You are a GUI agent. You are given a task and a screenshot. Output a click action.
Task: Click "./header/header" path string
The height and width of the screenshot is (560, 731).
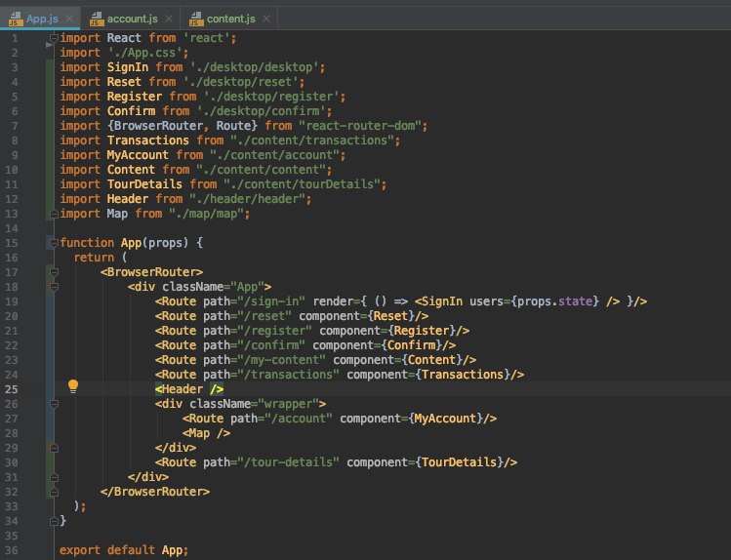point(248,199)
